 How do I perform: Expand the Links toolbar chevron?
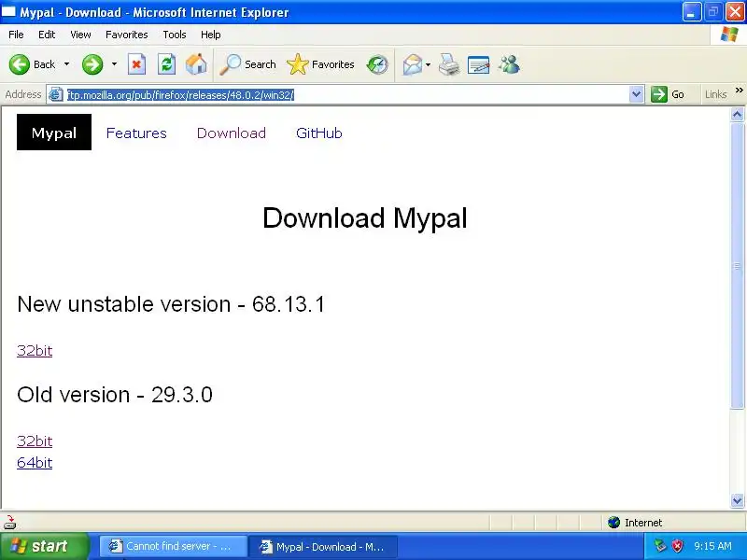[x=739, y=90]
